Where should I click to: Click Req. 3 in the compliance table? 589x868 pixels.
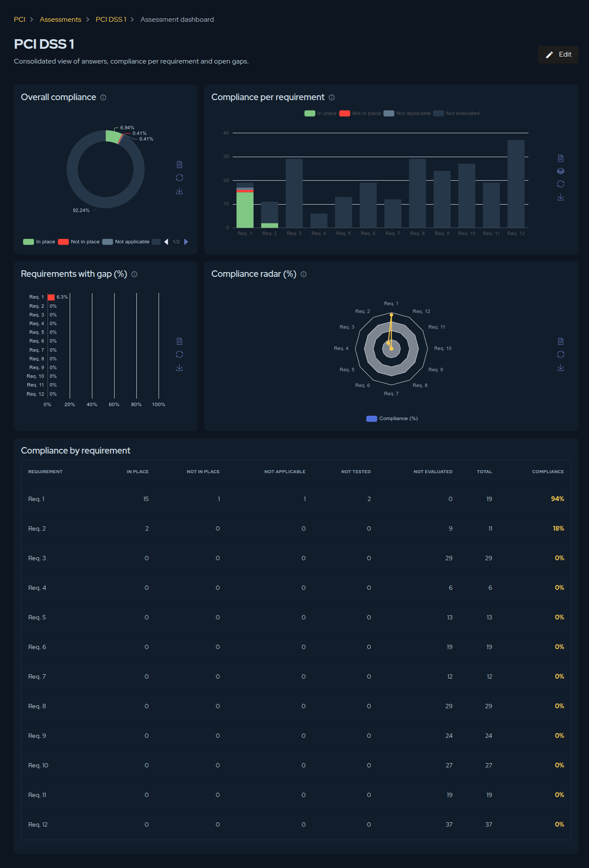click(37, 558)
